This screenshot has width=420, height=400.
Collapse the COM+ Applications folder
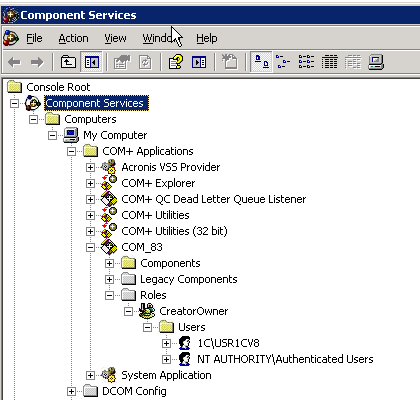click(71, 151)
